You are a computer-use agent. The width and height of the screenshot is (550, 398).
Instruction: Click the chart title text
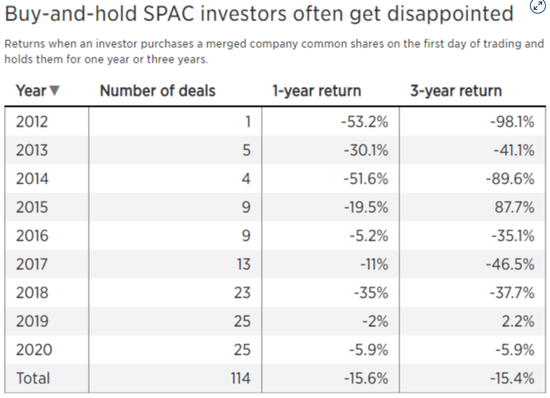click(259, 14)
